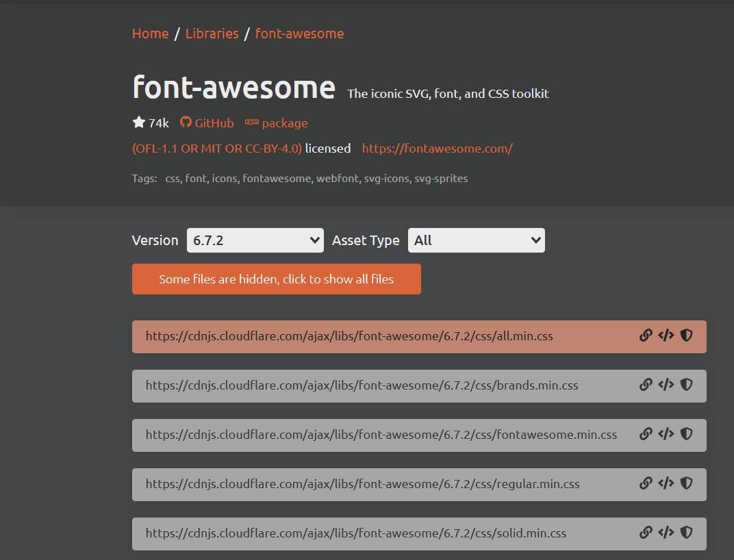Copy URL link icon for brands.min.css
Viewport: 734px width, 560px height.
click(646, 385)
